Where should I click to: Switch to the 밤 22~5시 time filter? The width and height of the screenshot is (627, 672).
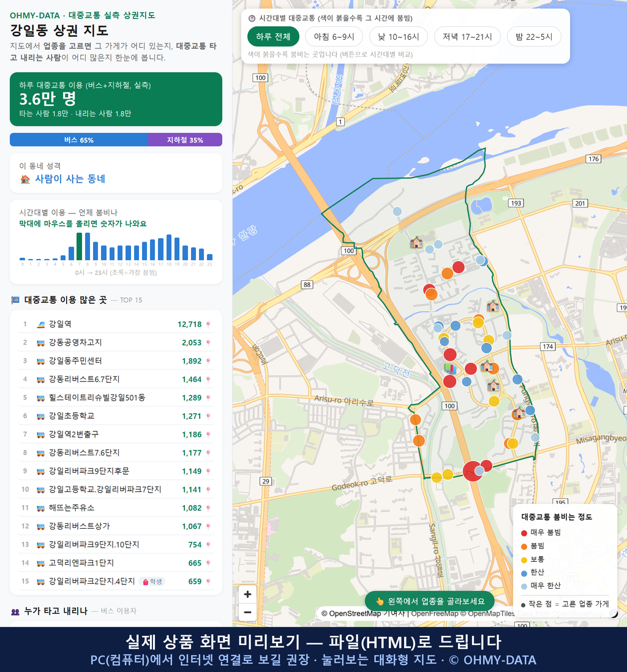(x=534, y=37)
